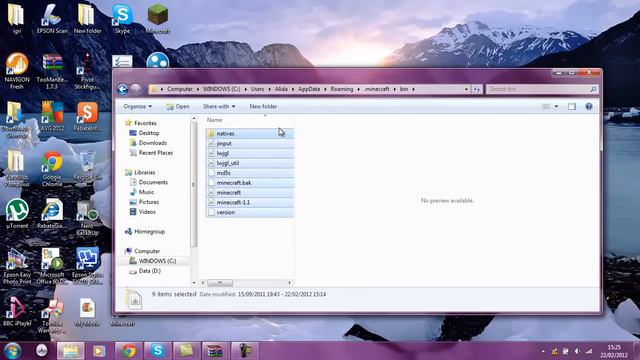Expand the view options dropdown arrow
Screen dimensions: 640x360
click(556, 107)
